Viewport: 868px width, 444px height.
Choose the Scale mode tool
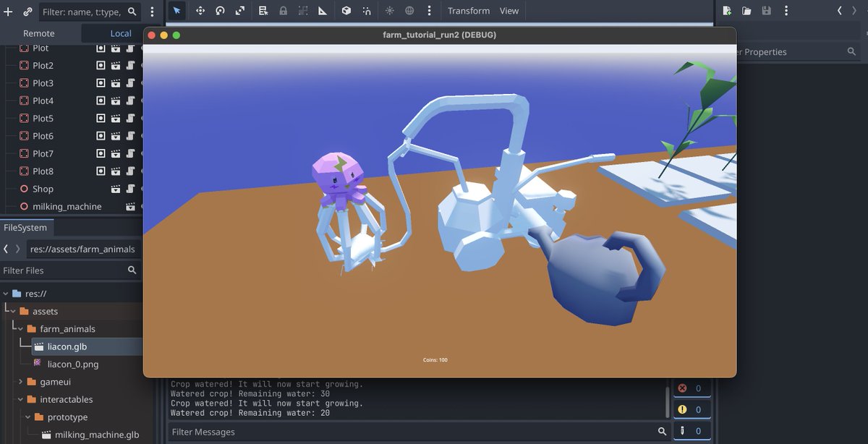(240, 11)
